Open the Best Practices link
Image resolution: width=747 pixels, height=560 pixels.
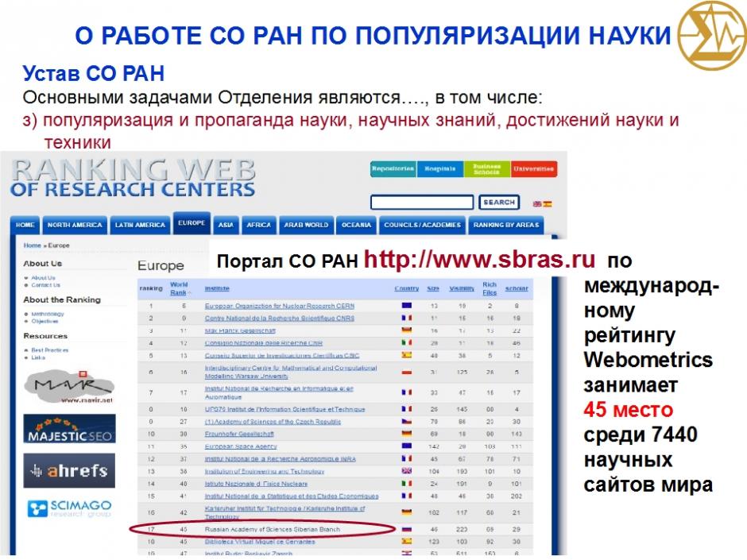pyautogui.click(x=50, y=350)
